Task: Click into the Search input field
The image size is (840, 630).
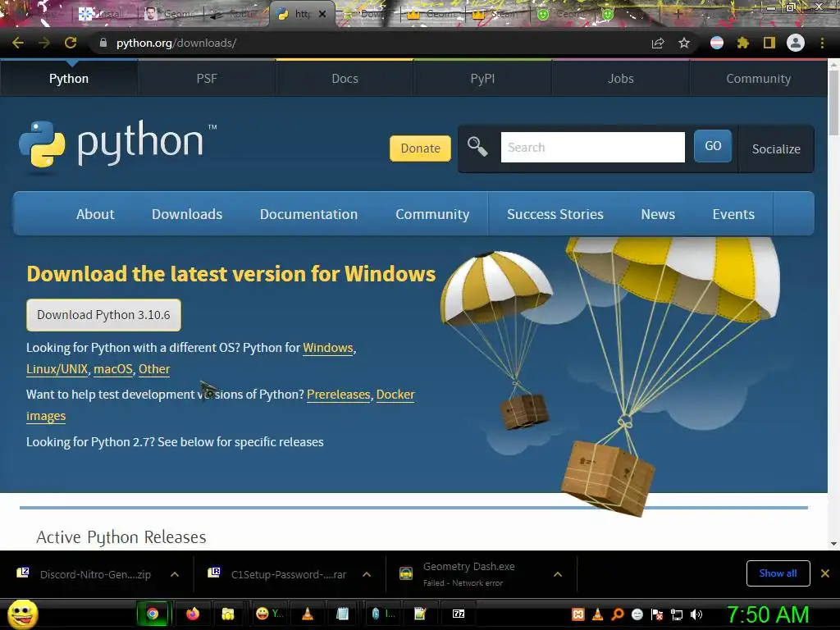Action: click(x=592, y=148)
